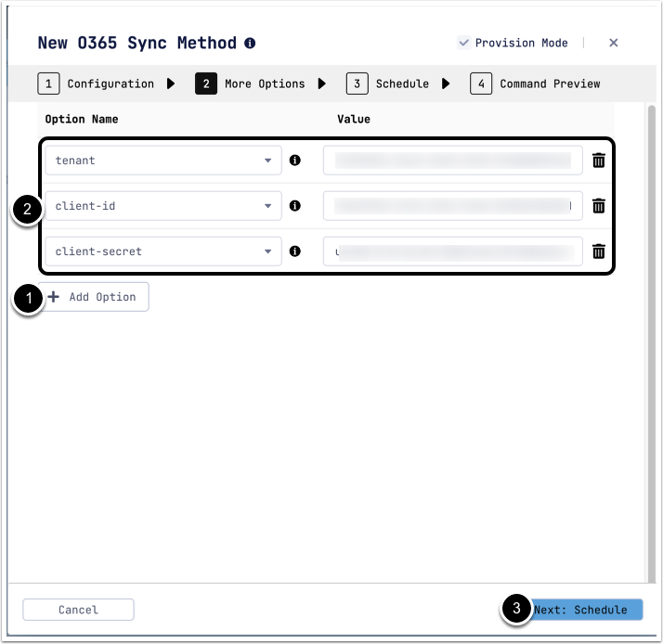Close the New O365 Sync Method dialog

pyautogui.click(x=613, y=43)
